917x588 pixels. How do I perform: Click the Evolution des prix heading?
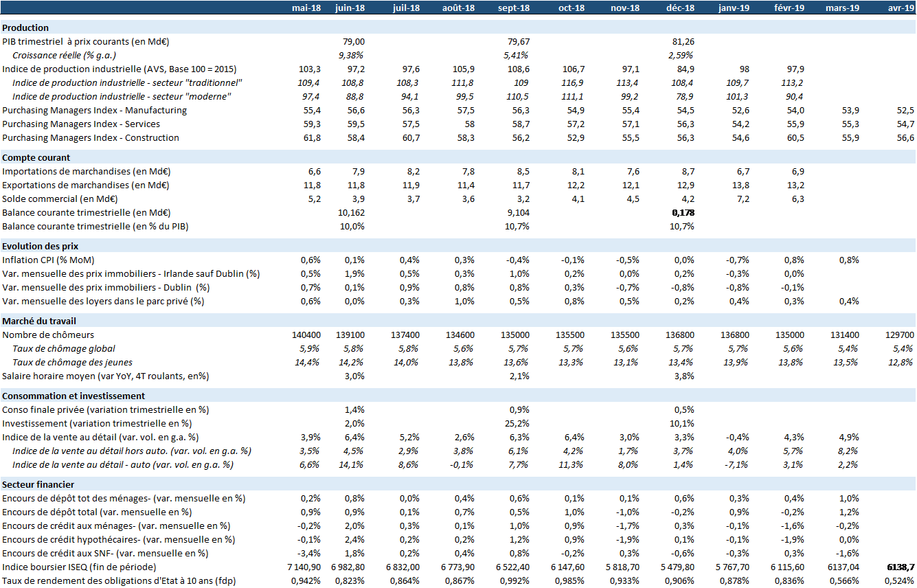pyautogui.click(x=41, y=246)
